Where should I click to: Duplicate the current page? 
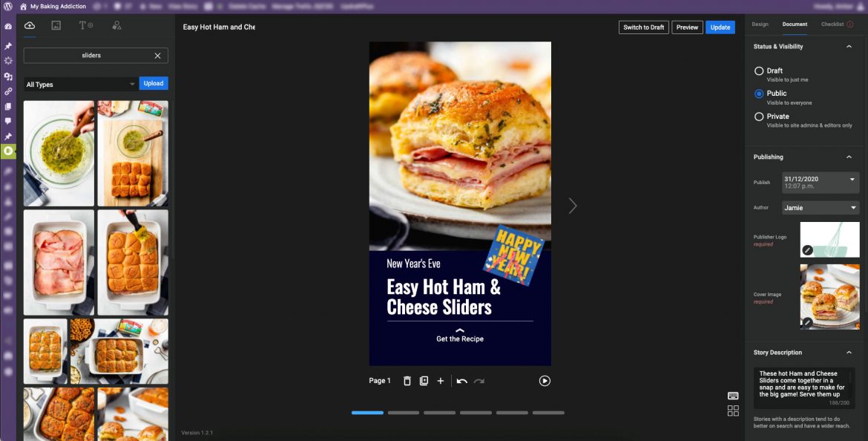tap(424, 380)
